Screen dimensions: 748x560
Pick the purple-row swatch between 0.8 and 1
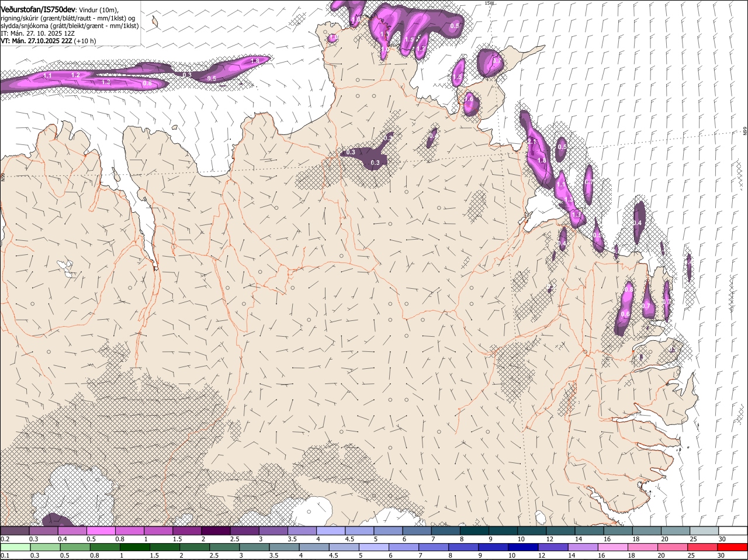click(130, 530)
